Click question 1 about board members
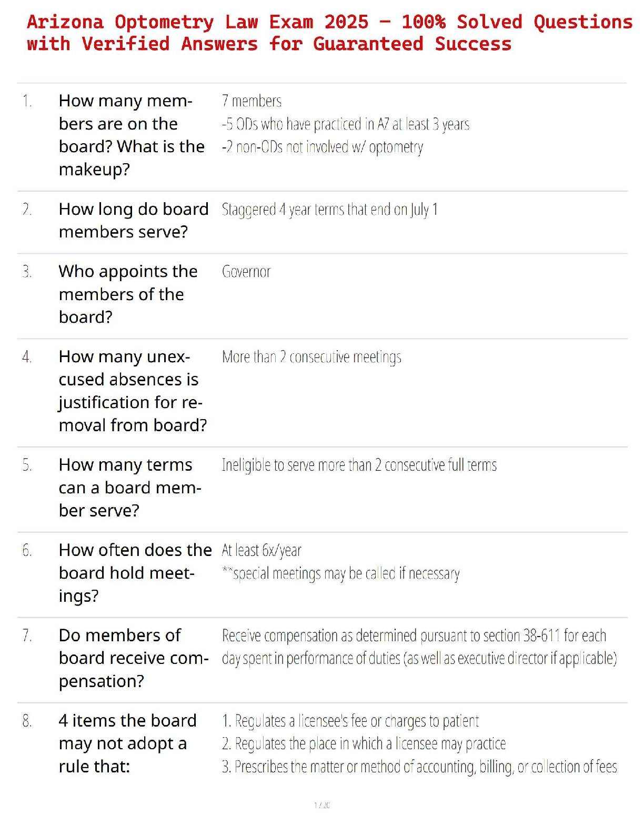 (x=131, y=135)
